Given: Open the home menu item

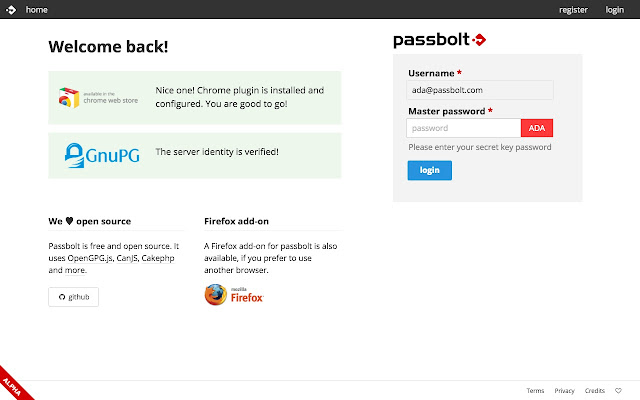Looking at the screenshot, I should [37, 10].
